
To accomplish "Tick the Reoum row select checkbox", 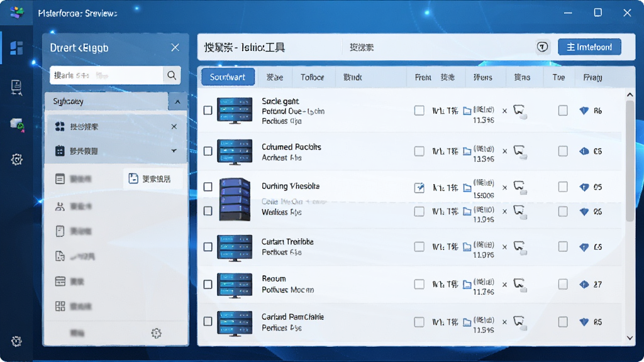I will (x=208, y=284).
